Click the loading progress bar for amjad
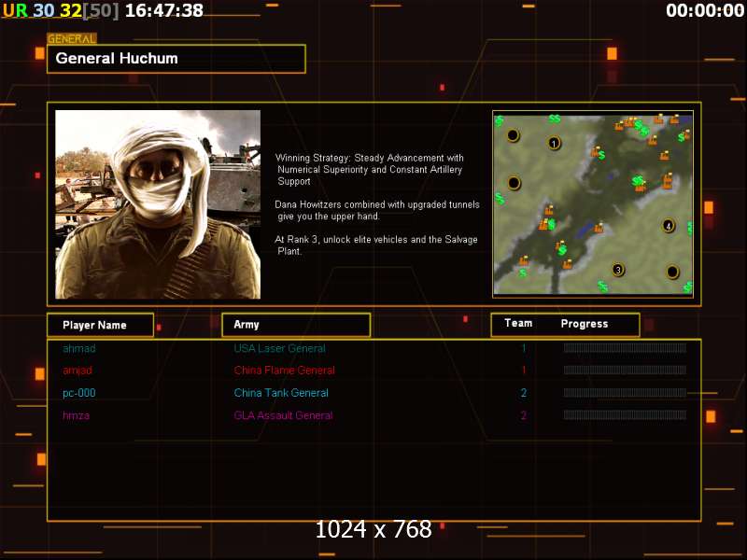The image size is (747, 560). point(625,370)
